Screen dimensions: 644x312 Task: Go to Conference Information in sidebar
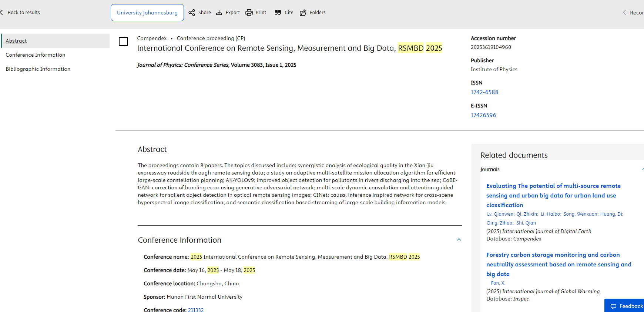coord(36,55)
